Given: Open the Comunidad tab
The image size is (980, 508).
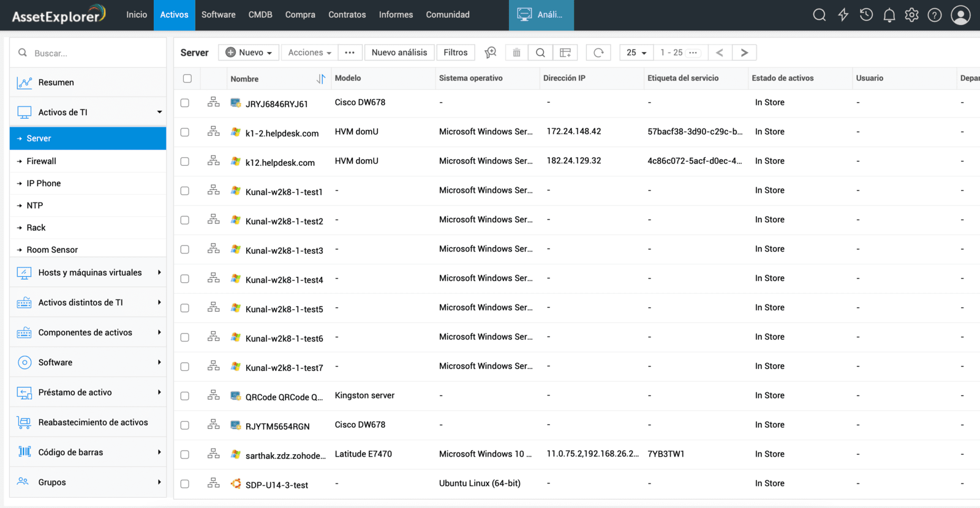Looking at the screenshot, I should [x=448, y=15].
